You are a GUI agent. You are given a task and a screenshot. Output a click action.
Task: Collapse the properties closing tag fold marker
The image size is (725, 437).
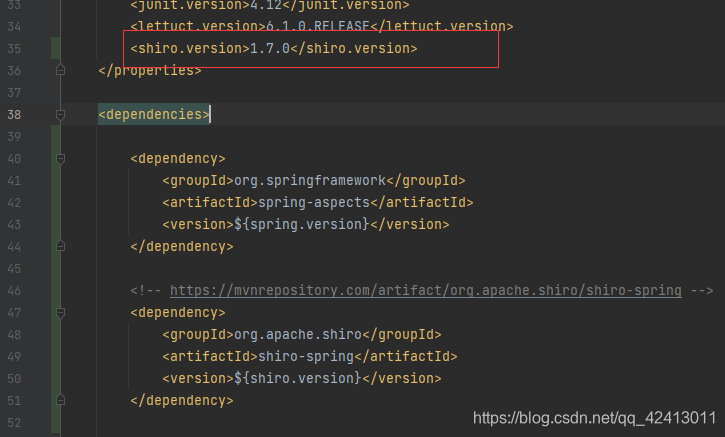click(60, 70)
